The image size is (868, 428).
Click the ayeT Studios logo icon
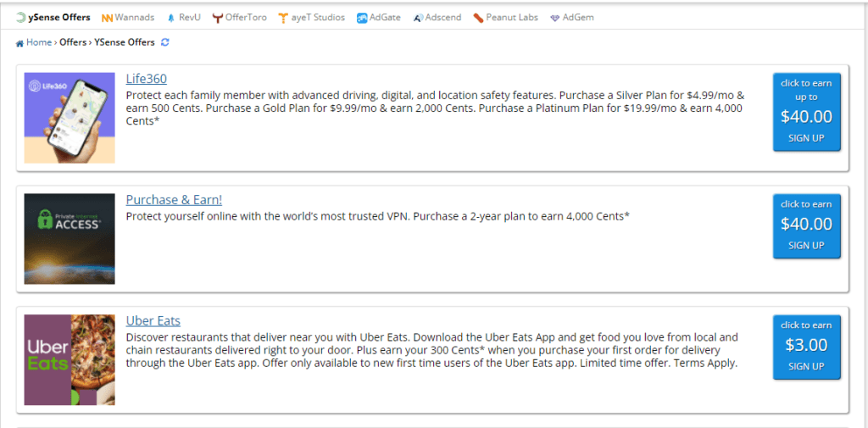point(283,18)
